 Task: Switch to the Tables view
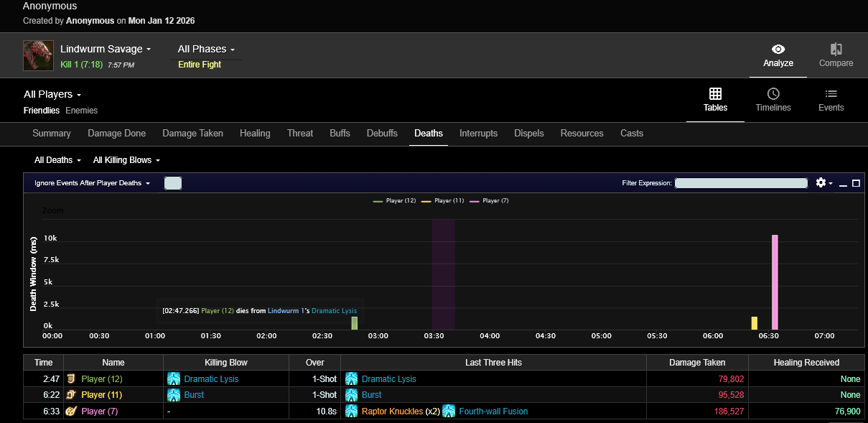coord(715,100)
